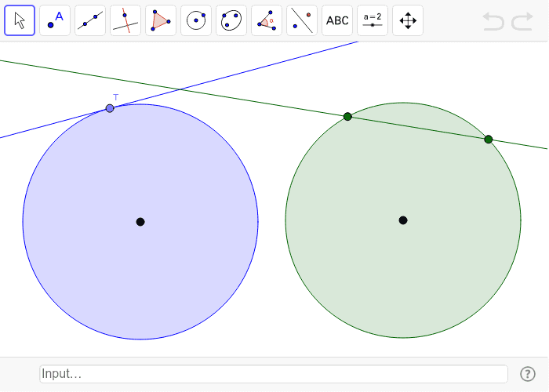Image resolution: width=549 pixels, height=392 pixels.
Task: Select the Ellipse conic tool
Action: click(x=231, y=20)
